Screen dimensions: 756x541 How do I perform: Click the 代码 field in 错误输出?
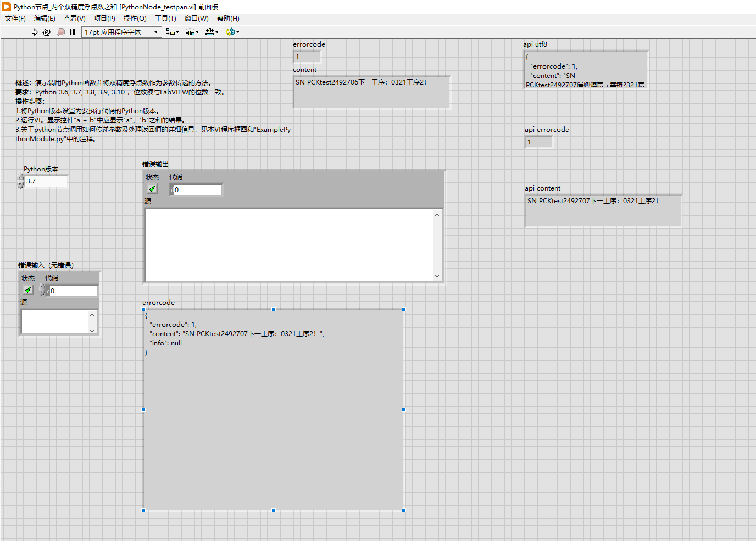pos(198,190)
